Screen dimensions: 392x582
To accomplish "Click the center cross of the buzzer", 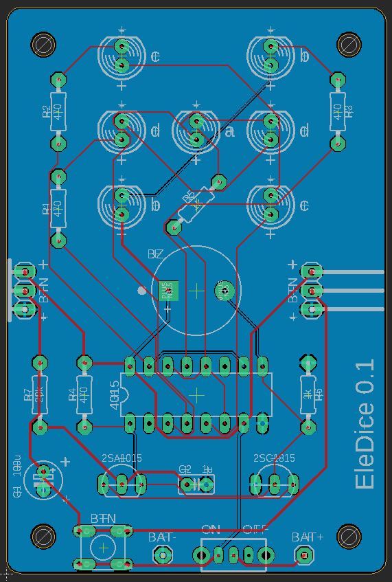I will [196, 291].
